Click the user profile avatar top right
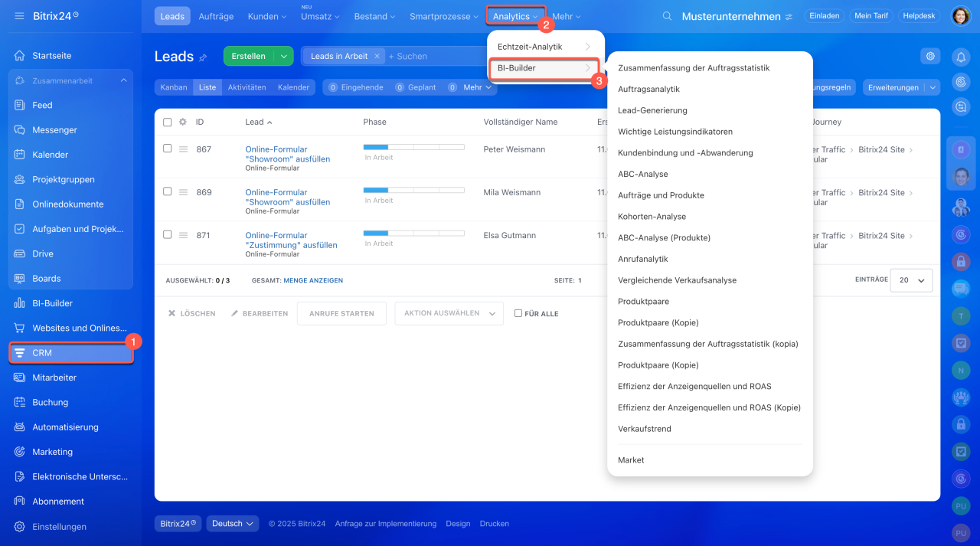 tap(960, 16)
